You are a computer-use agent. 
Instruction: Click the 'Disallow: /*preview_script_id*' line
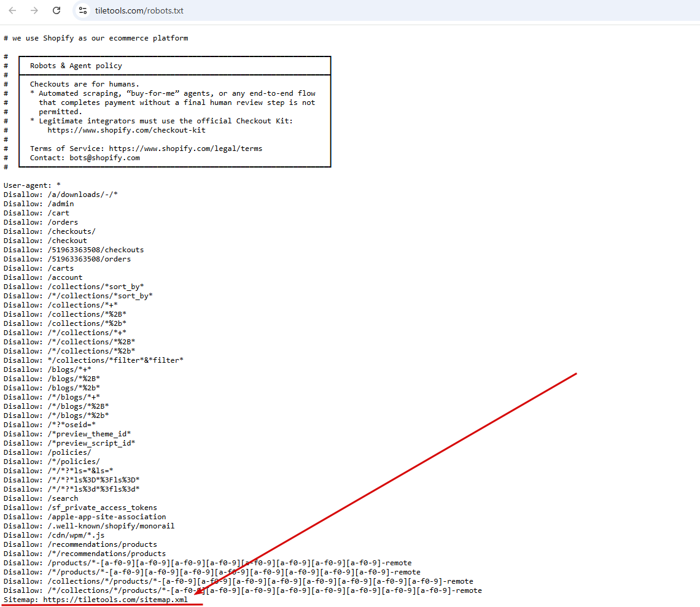pos(69,443)
